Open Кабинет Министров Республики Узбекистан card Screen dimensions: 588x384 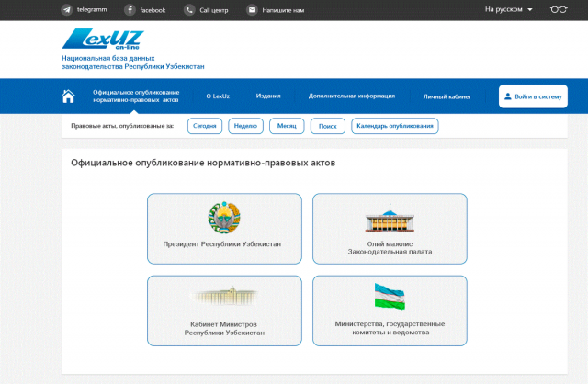[224, 311]
